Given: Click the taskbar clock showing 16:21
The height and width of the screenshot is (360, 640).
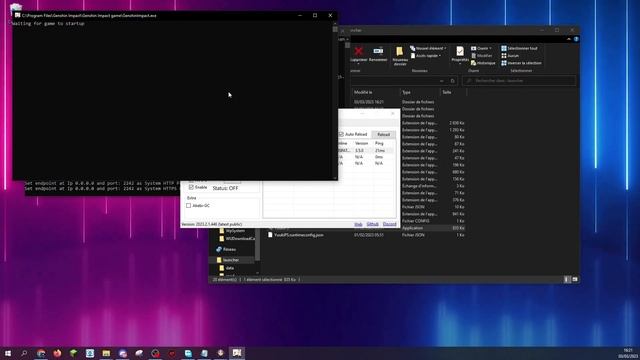Looking at the screenshot, I should pos(628,353).
